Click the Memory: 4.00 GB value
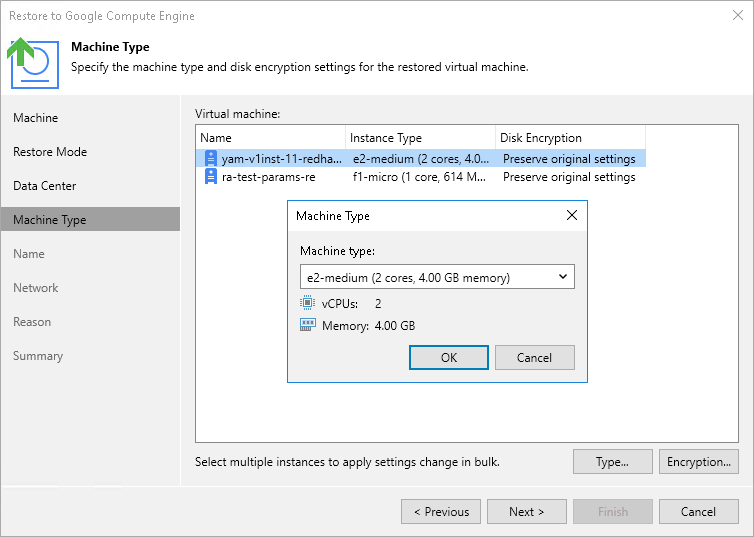This screenshot has width=754, height=537. pos(395,325)
